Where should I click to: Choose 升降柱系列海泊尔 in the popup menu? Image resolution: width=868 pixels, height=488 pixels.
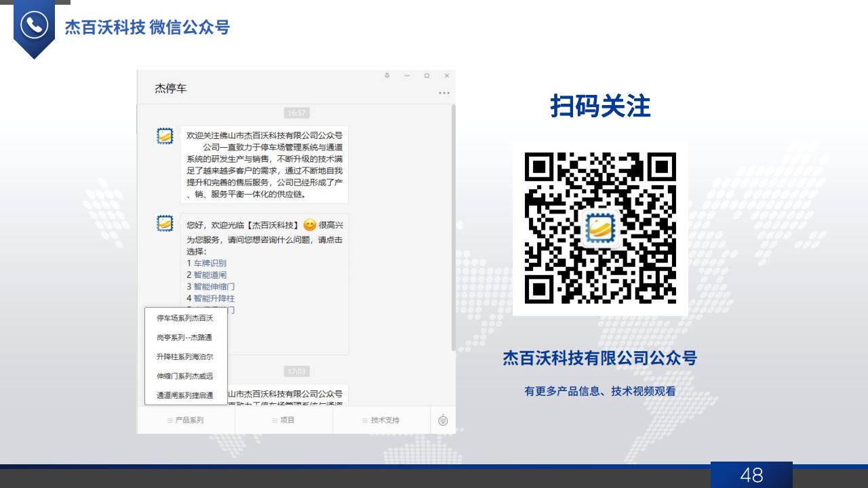(185, 357)
